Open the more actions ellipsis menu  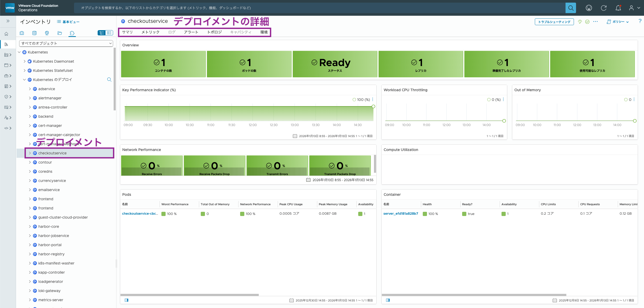point(595,21)
